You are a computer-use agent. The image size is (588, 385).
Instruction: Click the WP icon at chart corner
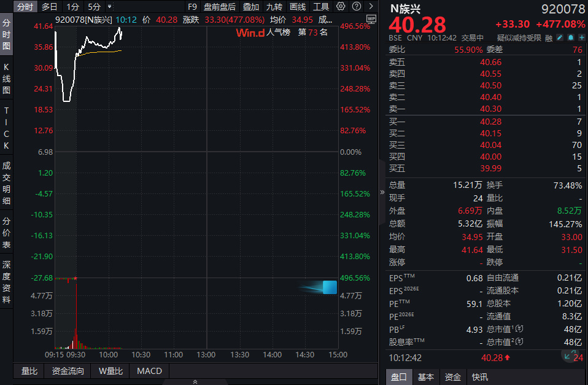coord(371,19)
